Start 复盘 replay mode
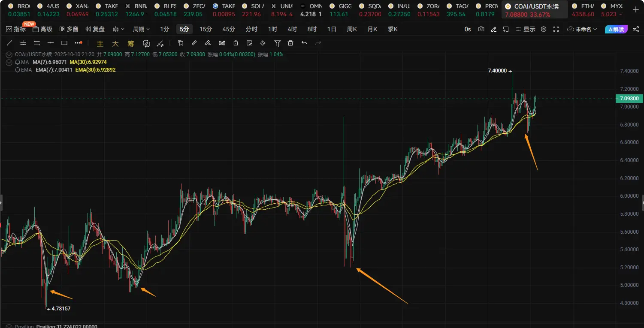The height and width of the screenshot is (328, 644). click(95, 29)
